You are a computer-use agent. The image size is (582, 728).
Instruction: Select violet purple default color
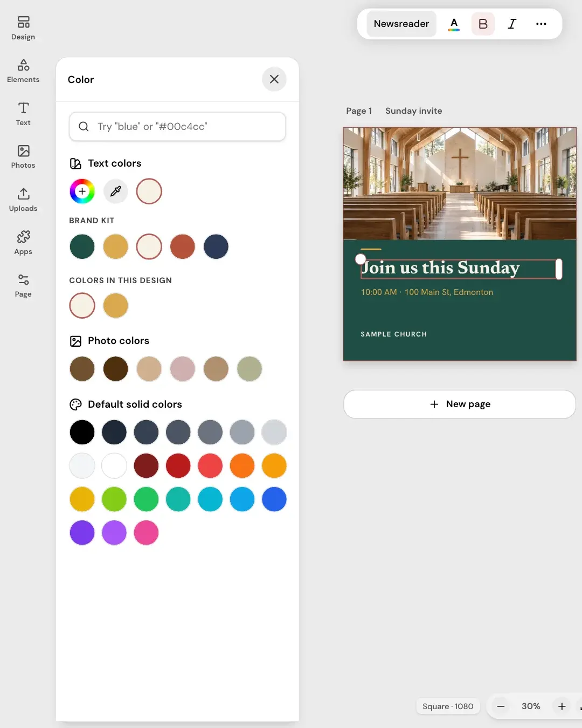[82, 533]
